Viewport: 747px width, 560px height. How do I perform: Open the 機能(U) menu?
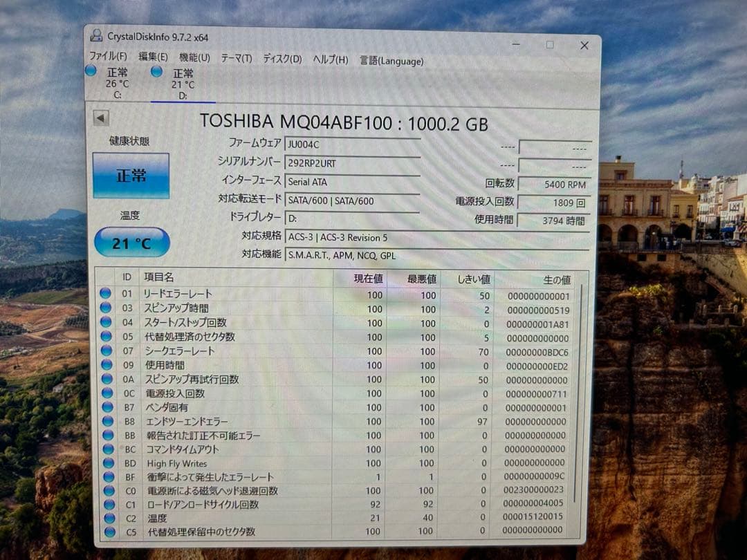(x=194, y=57)
